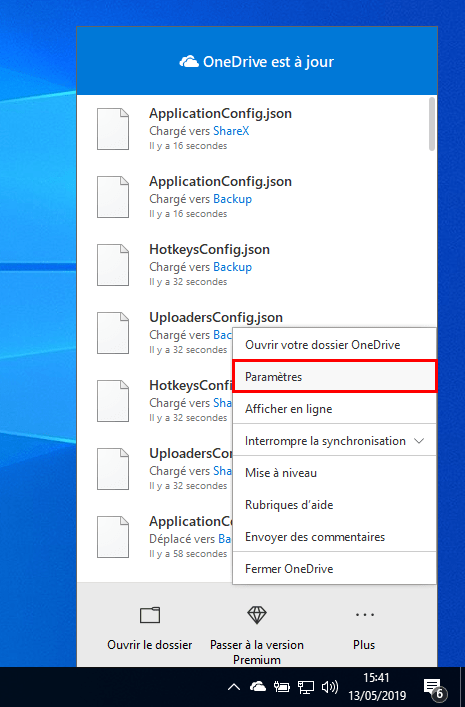Show hidden tray icons chevron in taskbar
465x707 pixels.
coord(234,687)
